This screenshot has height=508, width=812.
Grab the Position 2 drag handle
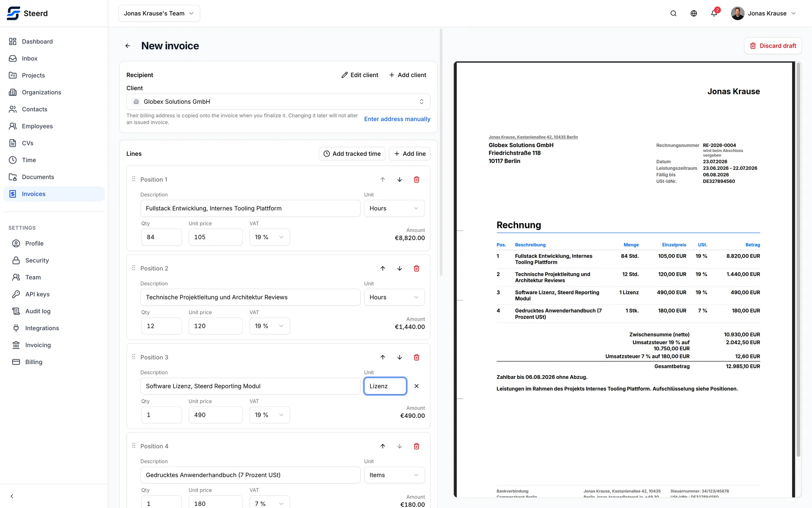[134, 268]
